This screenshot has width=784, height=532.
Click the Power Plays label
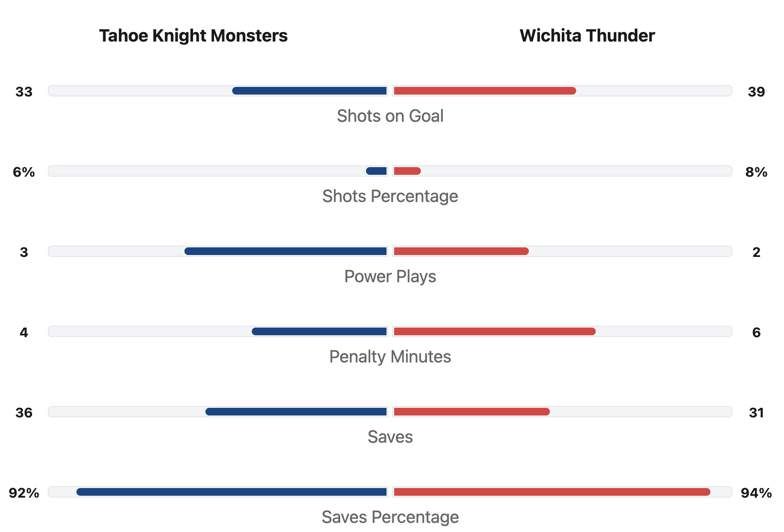click(390, 277)
